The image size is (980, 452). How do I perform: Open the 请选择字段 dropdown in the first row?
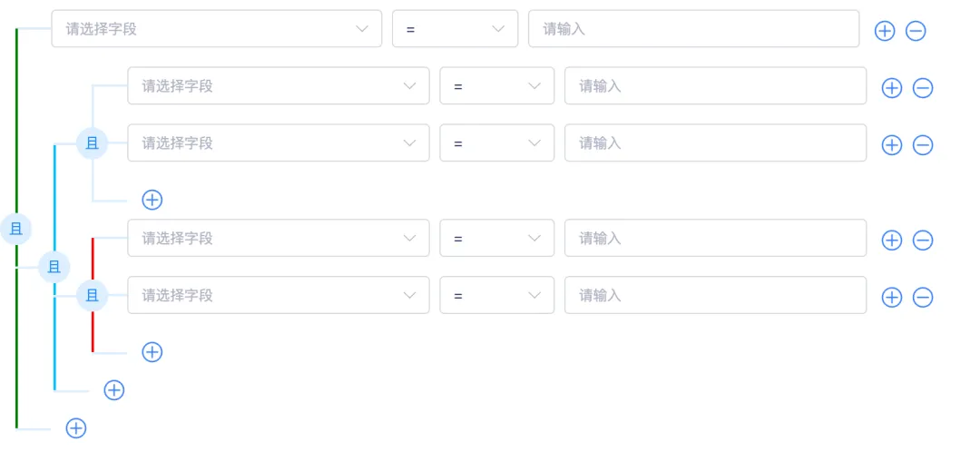216,29
